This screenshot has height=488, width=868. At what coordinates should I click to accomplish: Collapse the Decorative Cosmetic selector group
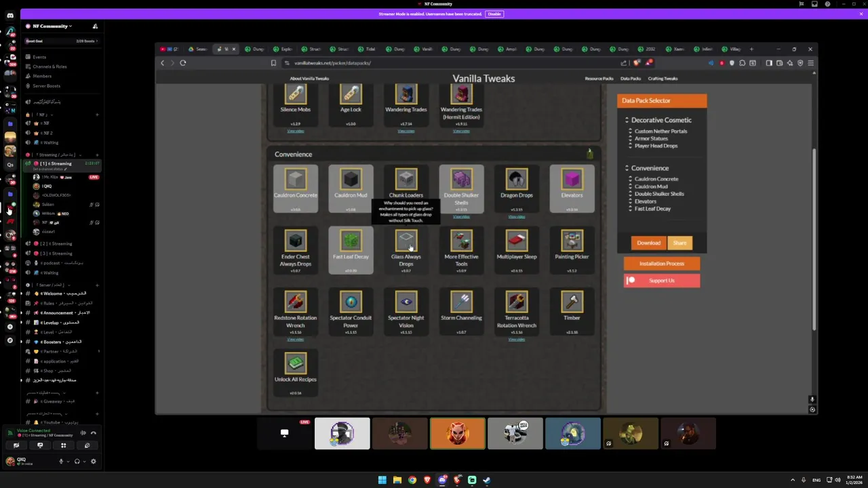627,120
